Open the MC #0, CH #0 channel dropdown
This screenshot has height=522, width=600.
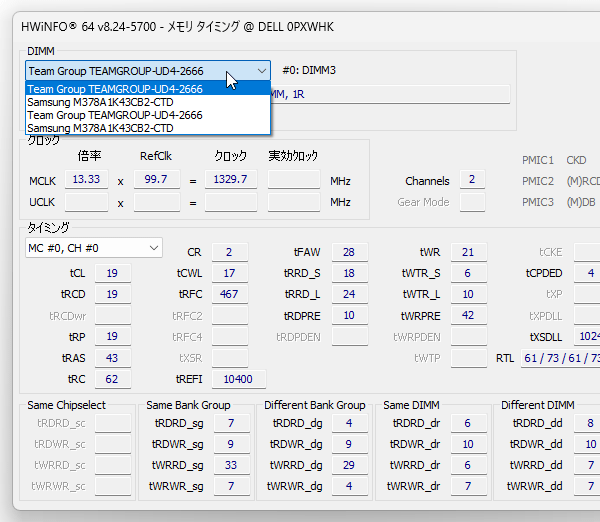[x=94, y=248]
